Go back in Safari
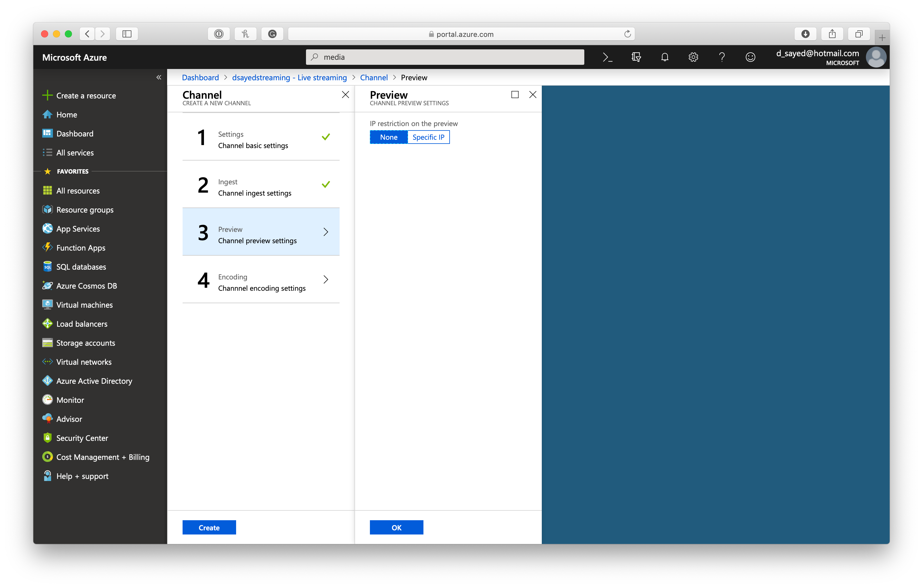 click(87, 34)
